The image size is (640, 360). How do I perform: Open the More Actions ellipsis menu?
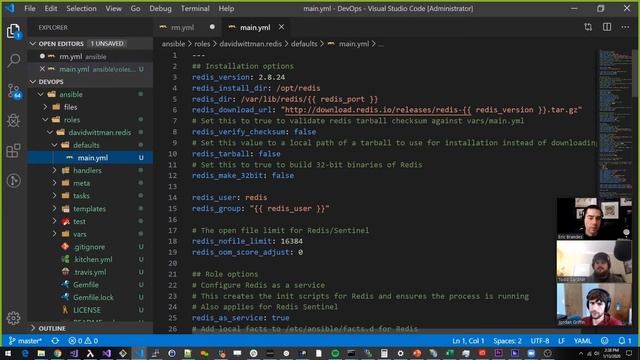(625, 27)
